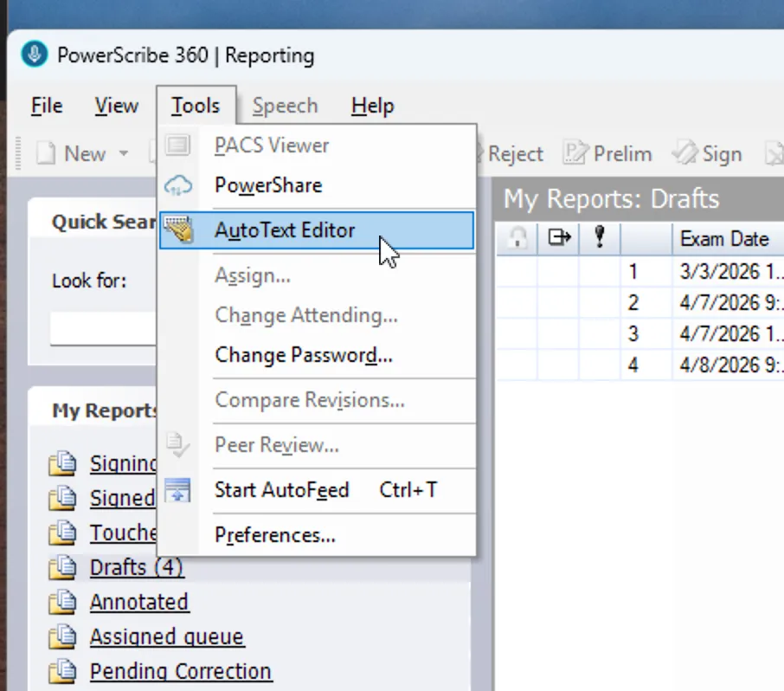Open the Drafts (4) folder link
Screen dimensions: 784x691
pos(136,567)
